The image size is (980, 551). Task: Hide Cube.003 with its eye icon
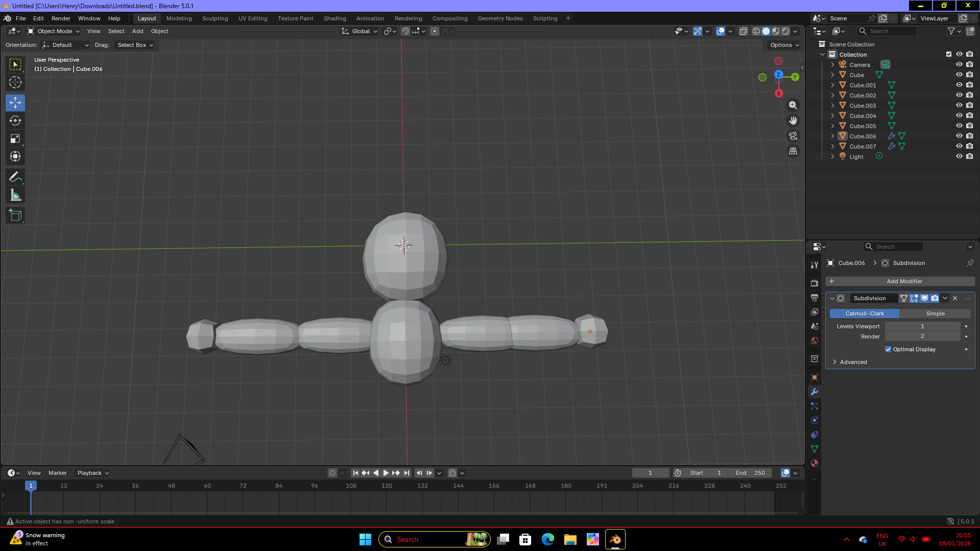click(959, 105)
